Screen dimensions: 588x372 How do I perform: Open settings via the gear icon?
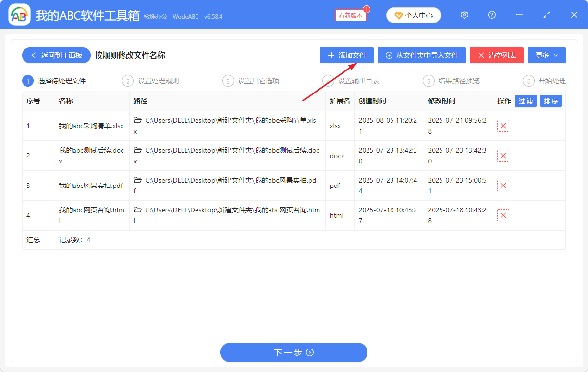pos(464,15)
